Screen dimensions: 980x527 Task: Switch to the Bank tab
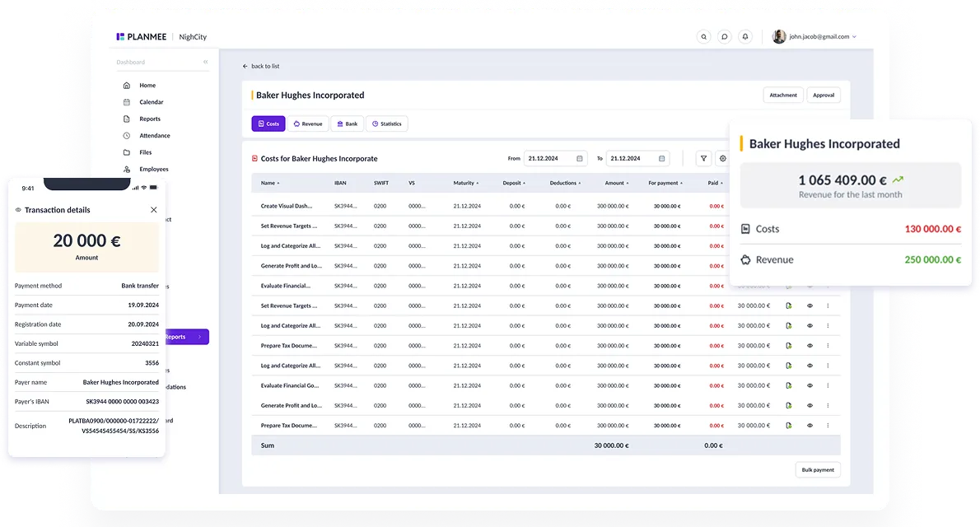347,124
